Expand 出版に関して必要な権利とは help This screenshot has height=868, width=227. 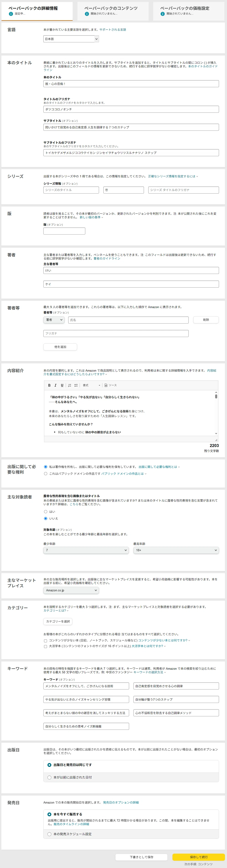(159, 467)
